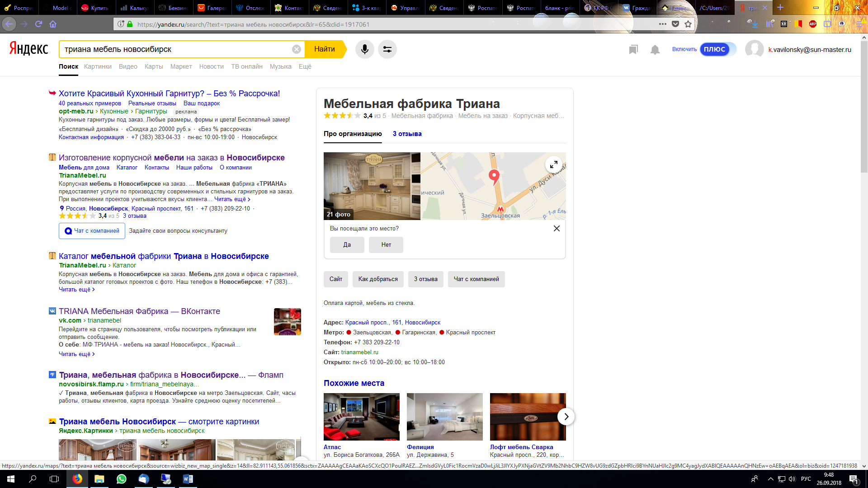Open the 21 фото kitchen thumbnail
Screen dimensions: 868x488
tap(372, 186)
